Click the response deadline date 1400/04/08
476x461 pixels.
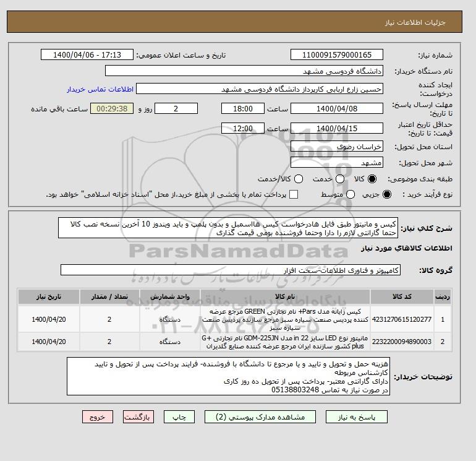[x=337, y=108]
